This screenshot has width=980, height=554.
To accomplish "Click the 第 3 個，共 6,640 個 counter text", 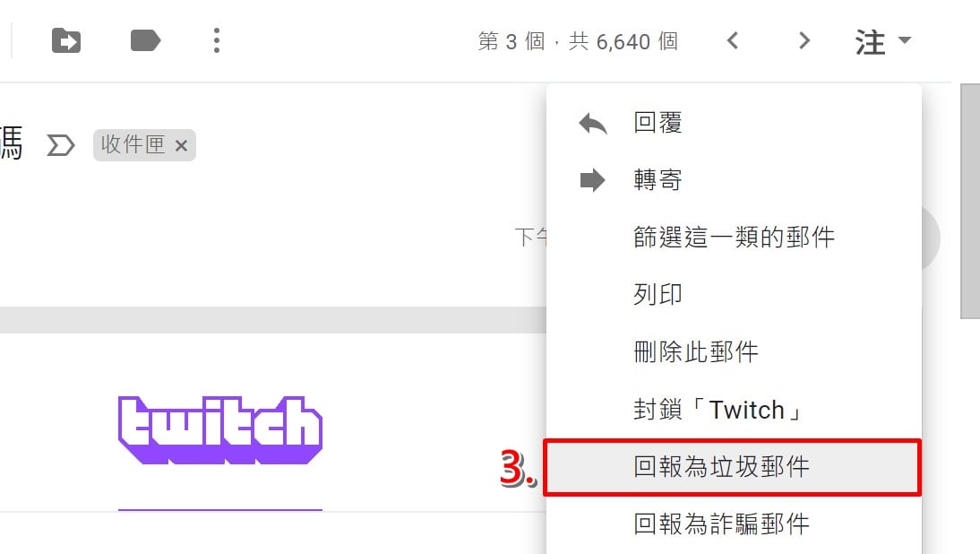I will coord(578,41).
